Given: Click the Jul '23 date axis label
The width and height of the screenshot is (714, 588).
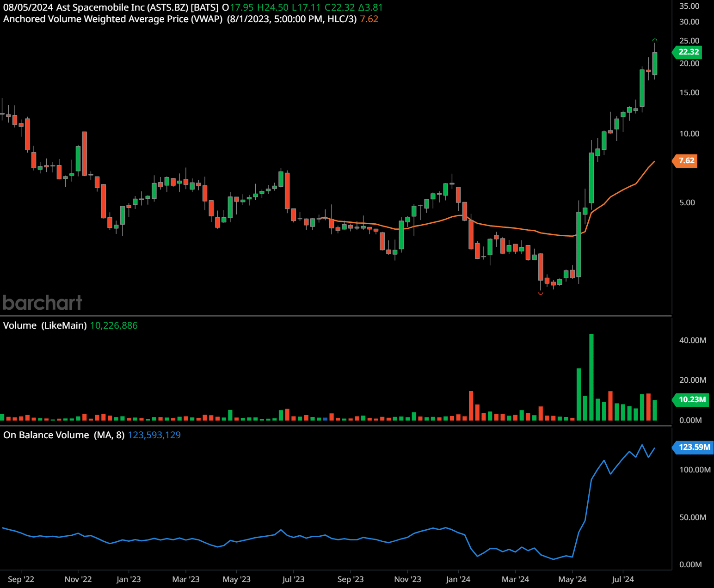Looking at the screenshot, I should click(293, 579).
